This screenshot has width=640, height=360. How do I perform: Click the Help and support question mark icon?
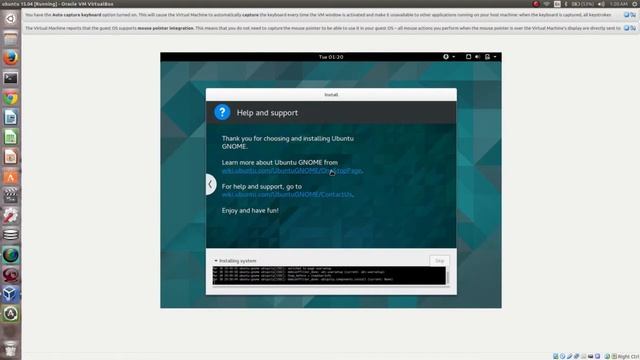pos(222,112)
